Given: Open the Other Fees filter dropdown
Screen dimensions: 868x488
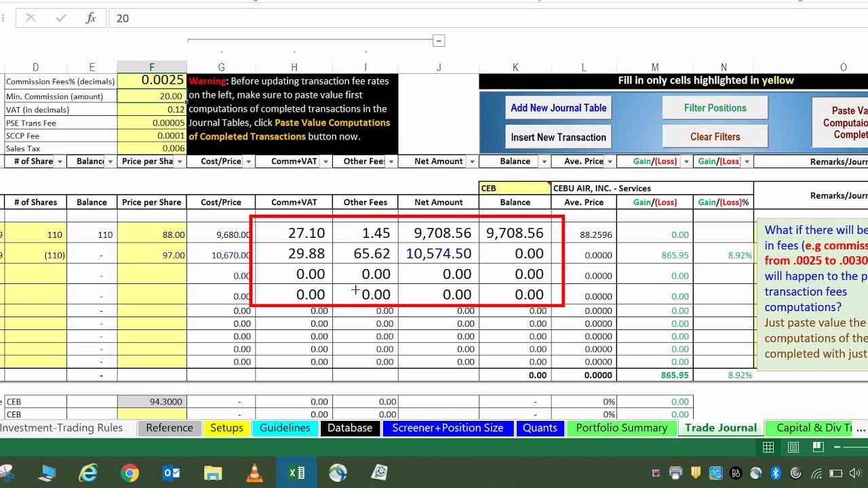Looking at the screenshot, I should click(x=391, y=161).
